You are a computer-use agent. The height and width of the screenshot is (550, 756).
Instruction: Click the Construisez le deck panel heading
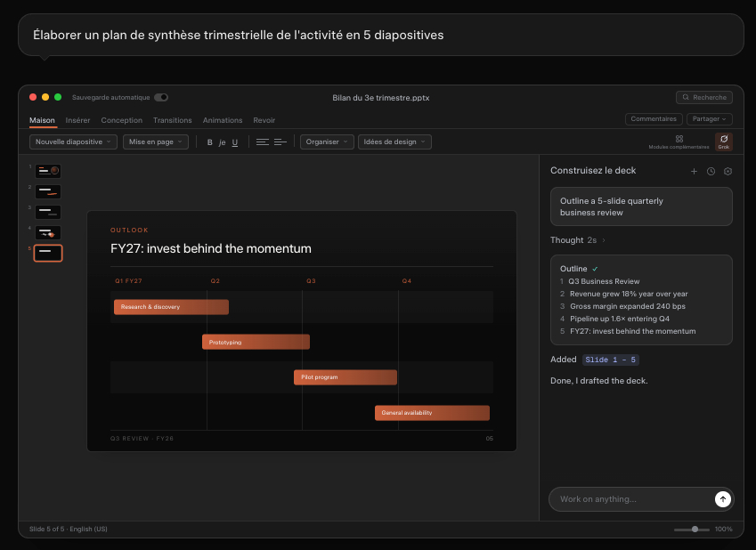pyautogui.click(x=593, y=171)
